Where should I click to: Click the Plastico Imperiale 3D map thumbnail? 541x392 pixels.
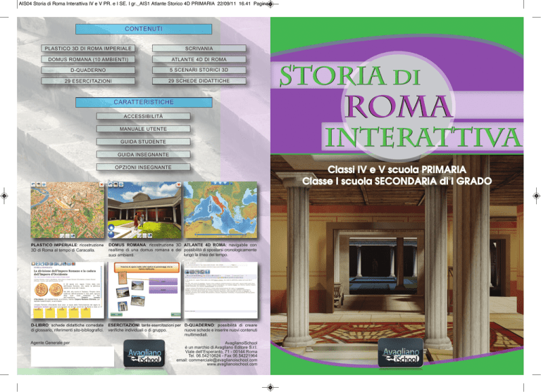tap(68, 210)
